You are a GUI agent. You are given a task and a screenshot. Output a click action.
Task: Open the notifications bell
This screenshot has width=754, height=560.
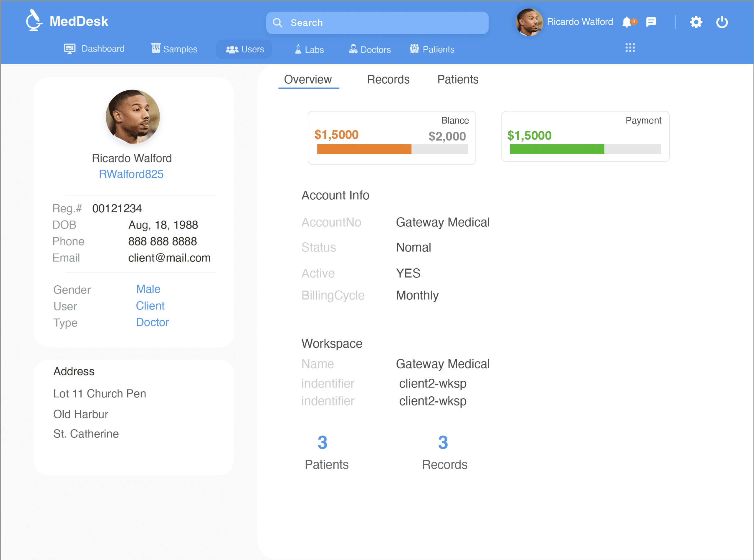(626, 22)
